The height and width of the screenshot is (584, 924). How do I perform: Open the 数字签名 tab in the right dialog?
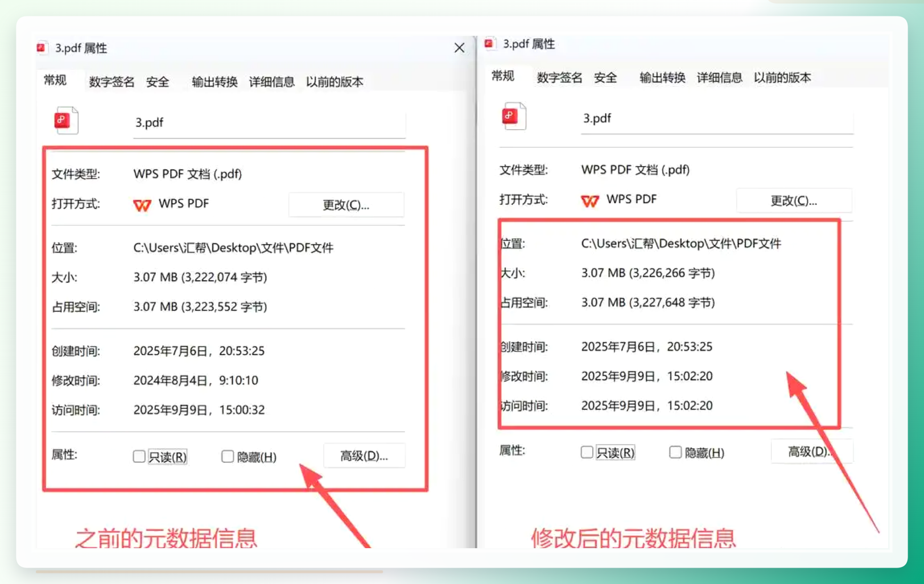(559, 78)
